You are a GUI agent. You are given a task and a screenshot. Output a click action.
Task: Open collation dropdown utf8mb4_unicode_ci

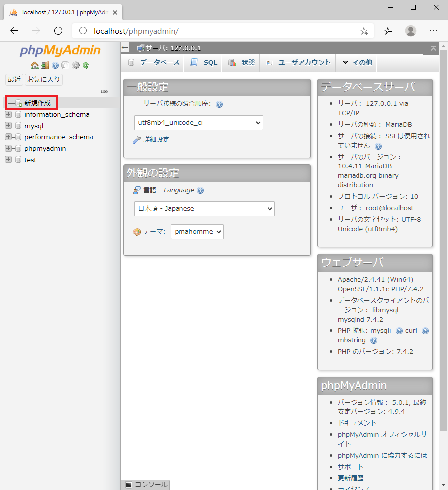click(x=198, y=122)
